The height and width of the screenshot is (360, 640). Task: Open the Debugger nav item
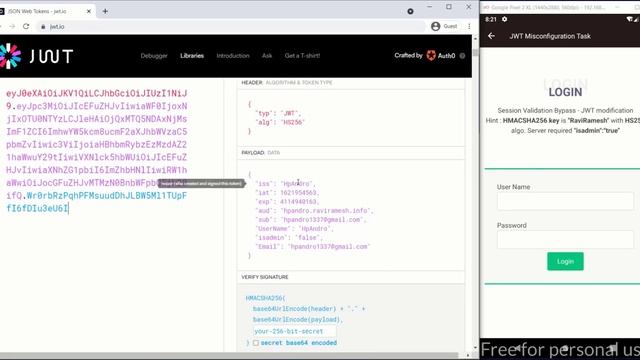pos(154,56)
